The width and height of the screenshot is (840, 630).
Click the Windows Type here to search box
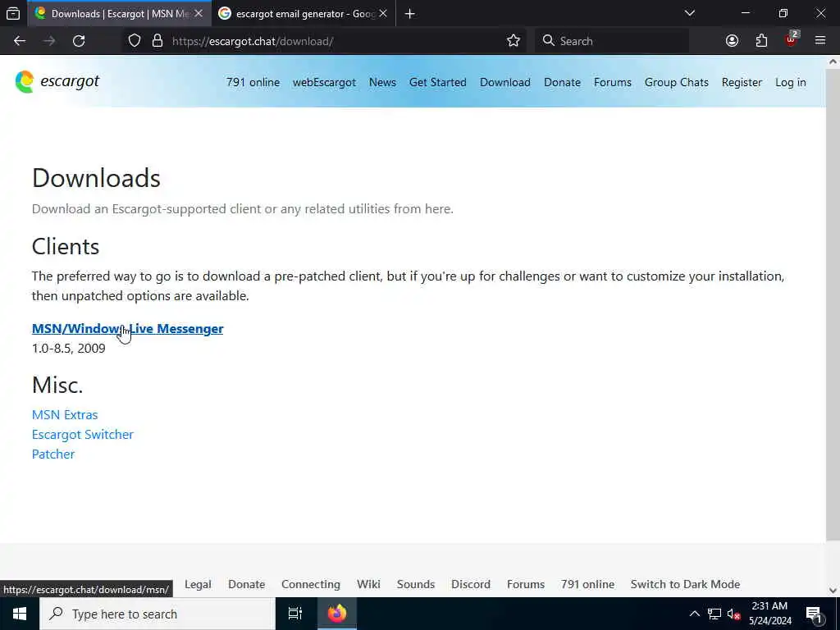[157, 614]
